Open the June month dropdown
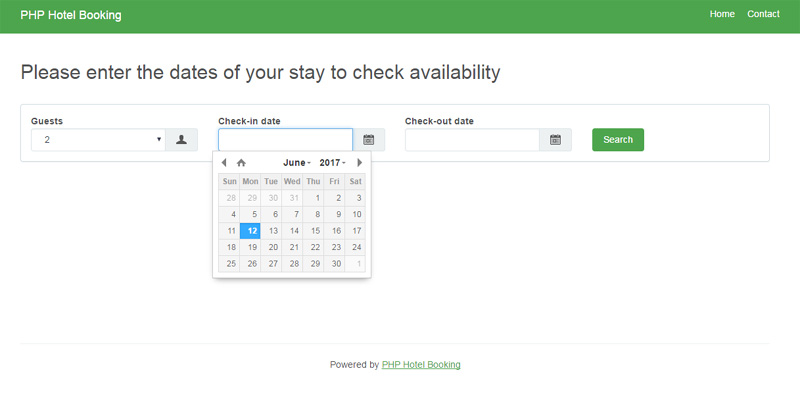The width and height of the screenshot is (800, 402). pyautogui.click(x=296, y=162)
